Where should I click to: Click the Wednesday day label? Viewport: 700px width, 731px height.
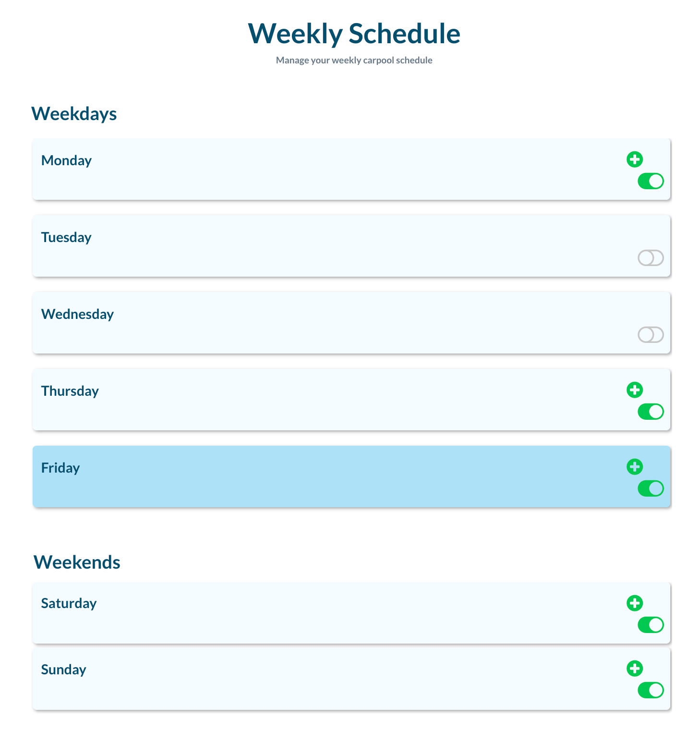tap(77, 314)
